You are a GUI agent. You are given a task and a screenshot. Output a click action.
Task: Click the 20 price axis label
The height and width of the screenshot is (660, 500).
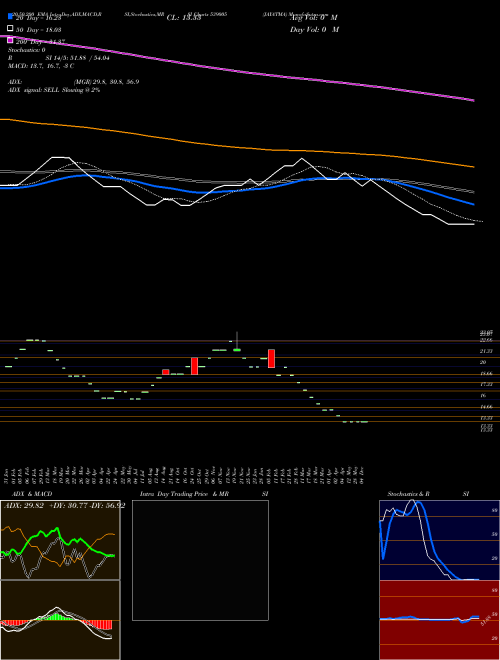coord(483,362)
